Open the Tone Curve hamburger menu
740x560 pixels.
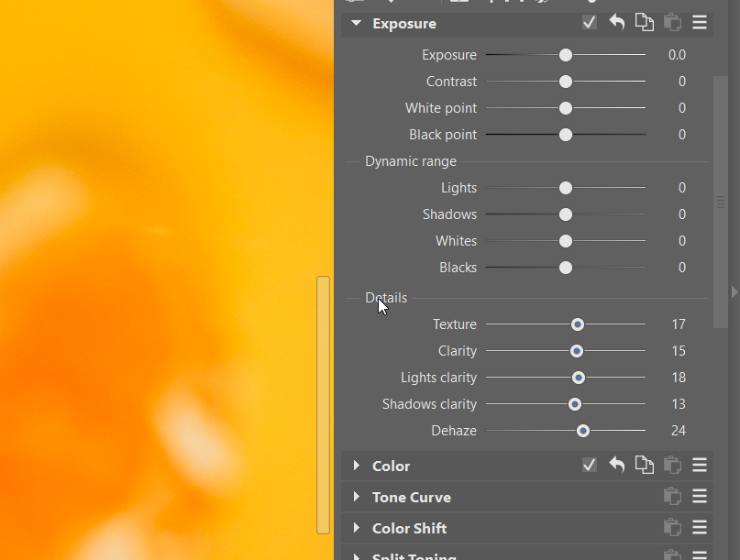pos(700,497)
